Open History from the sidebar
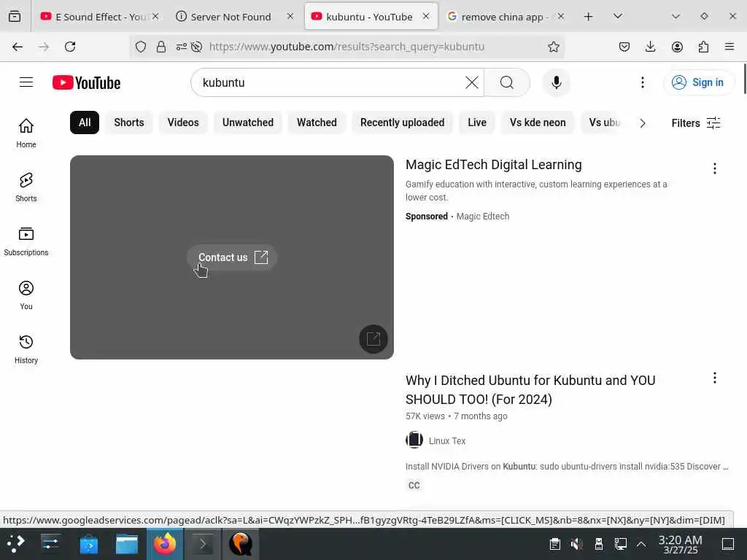 pyautogui.click(x=26, y=349)
